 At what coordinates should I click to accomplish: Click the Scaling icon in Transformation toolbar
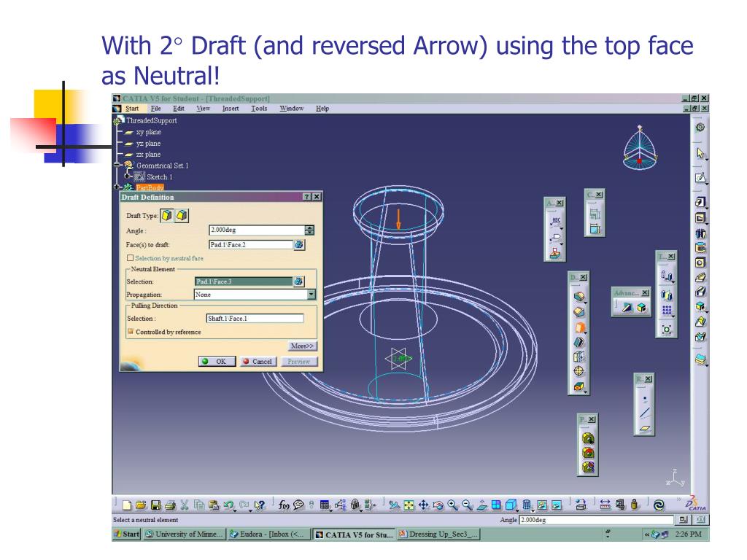click(x=667, y=329)
